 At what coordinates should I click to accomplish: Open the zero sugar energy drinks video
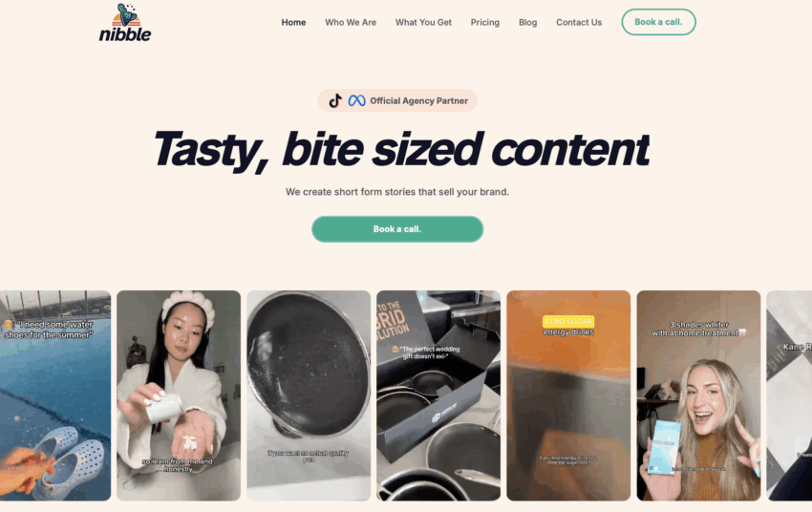(x=568, y=395)
